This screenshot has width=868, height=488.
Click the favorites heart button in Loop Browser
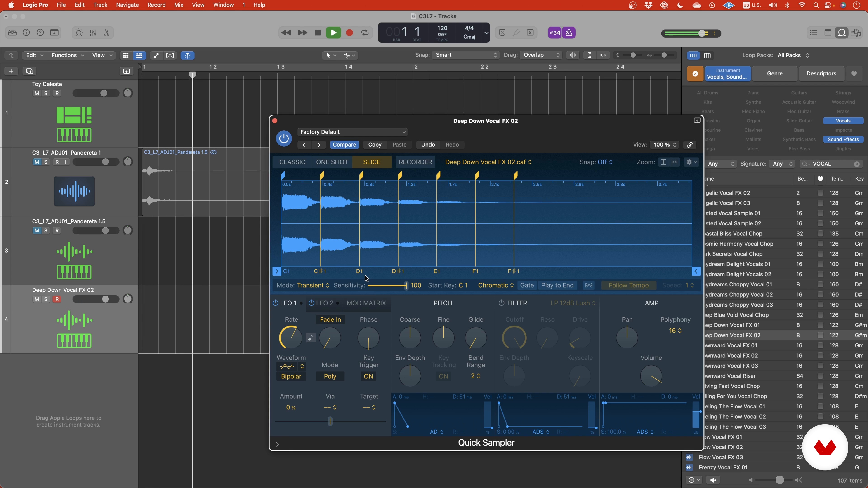pos(854,74)
